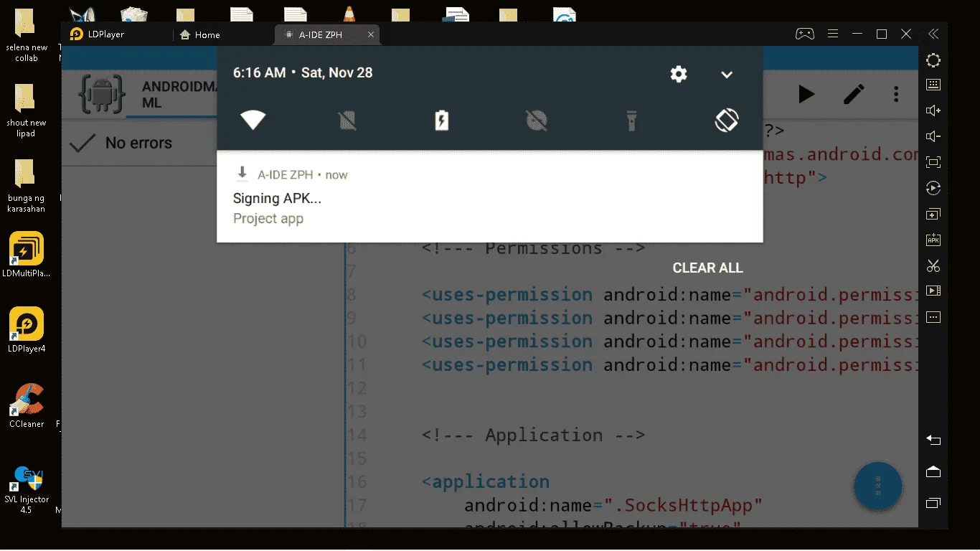Click the '<application' tag on line 16

coord(486,481)
